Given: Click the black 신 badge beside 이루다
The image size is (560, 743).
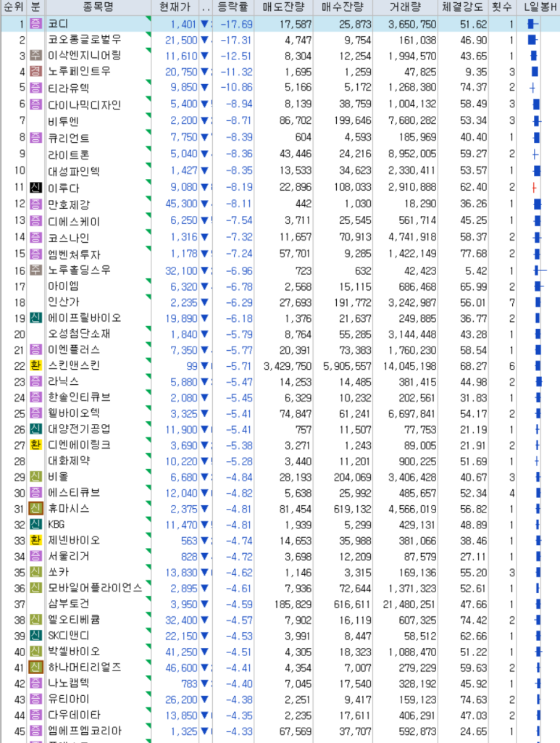Looking at the screenshot, I should [36, 187].
